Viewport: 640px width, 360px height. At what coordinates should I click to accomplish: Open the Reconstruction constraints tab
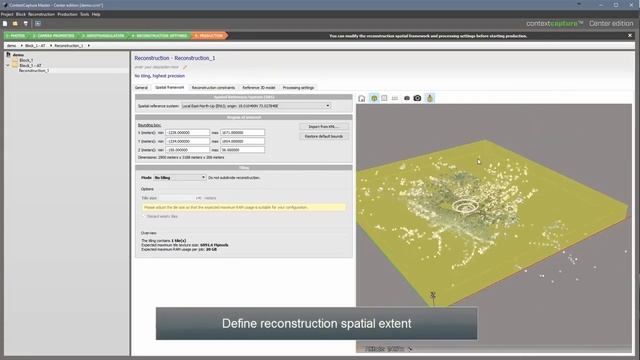point(213,88)
